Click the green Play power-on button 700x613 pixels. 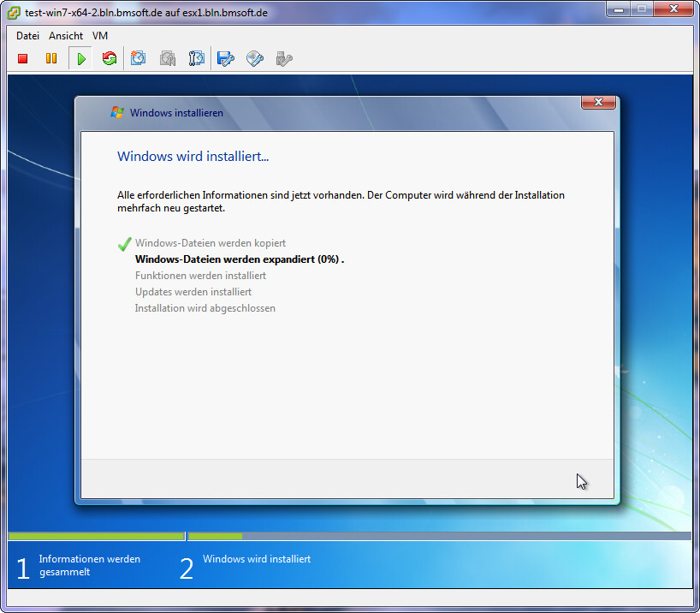[80, 58]
